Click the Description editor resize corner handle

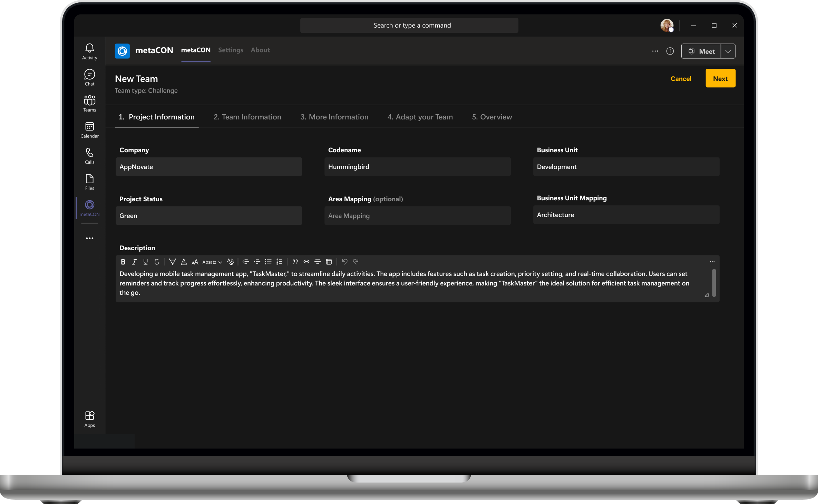[707, 295]
